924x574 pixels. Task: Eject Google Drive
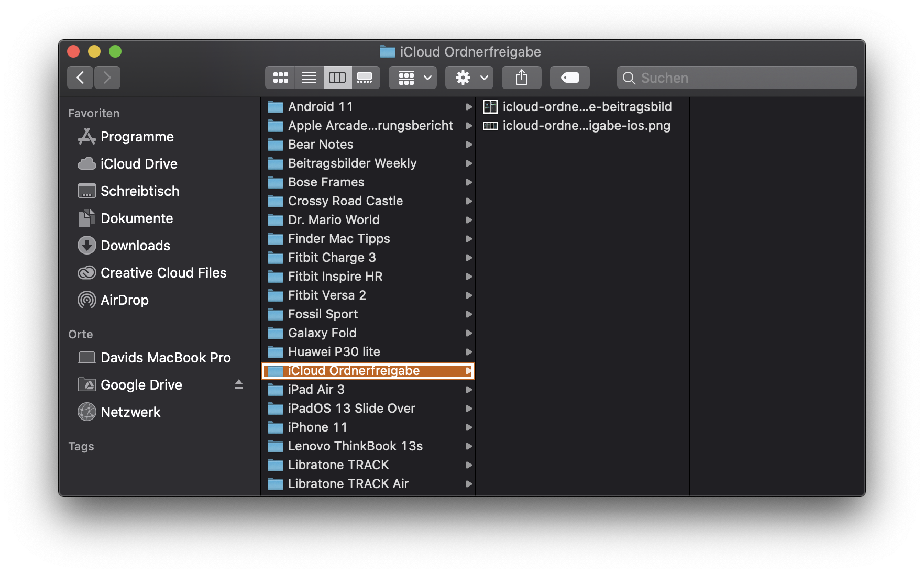point(239,385)
